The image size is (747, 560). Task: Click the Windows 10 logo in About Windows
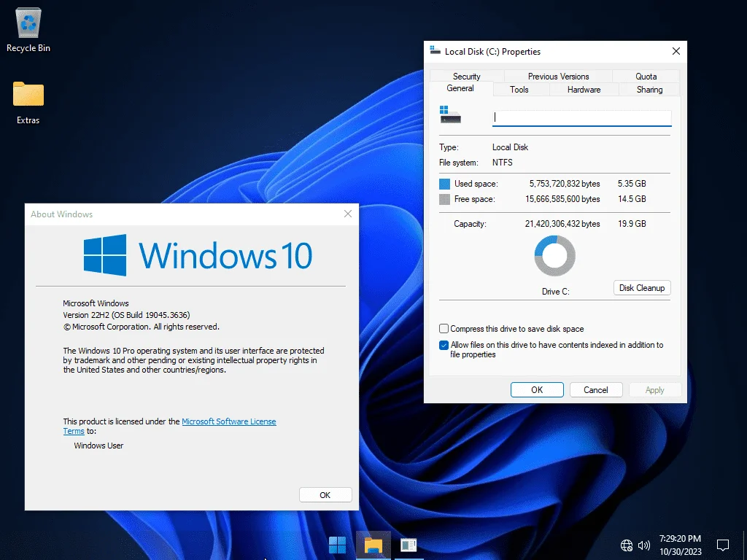pos(197,255)
